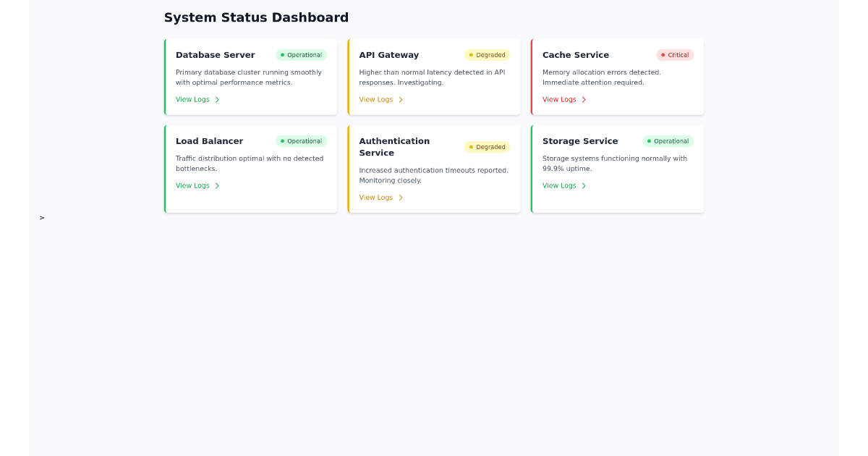This screenshot has width=868, height=456.
Task: Click the Operational badge on Database Server
Action: click(x=301, y=55)
